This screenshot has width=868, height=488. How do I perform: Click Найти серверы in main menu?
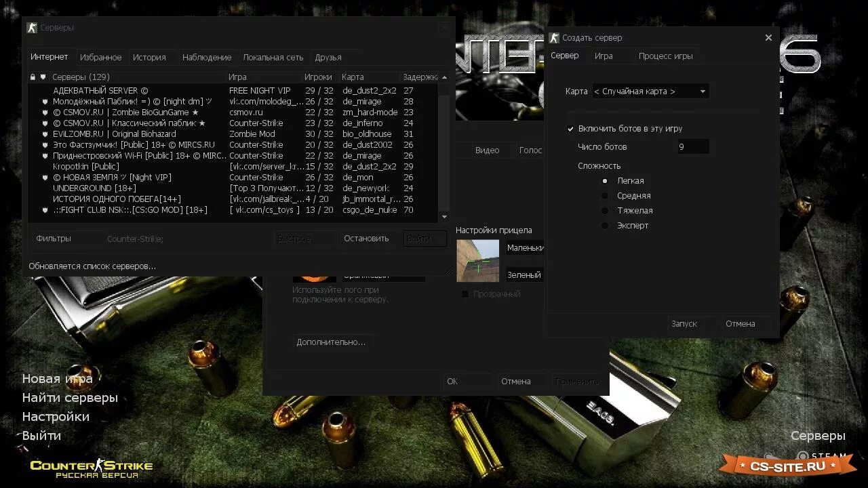click(x=70, y=398)
